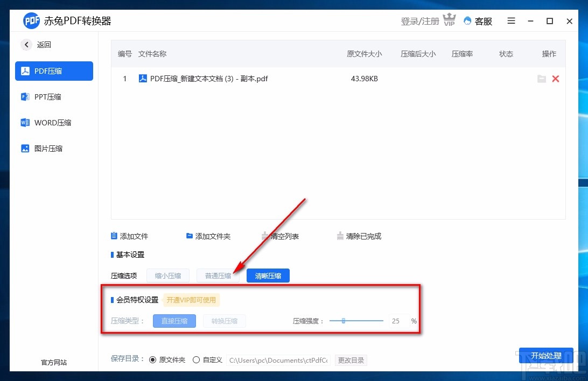Open the 图片压缩 tool

click(54, 148)
